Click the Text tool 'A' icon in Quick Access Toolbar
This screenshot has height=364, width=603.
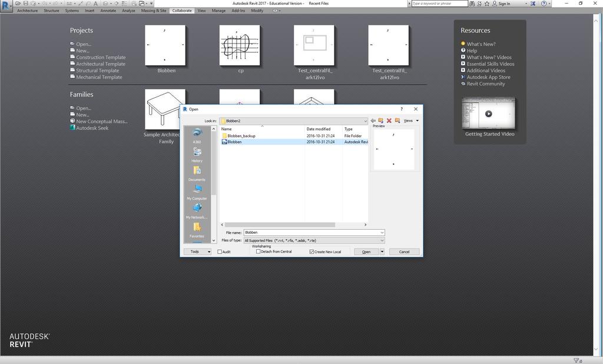coord(96,4)
